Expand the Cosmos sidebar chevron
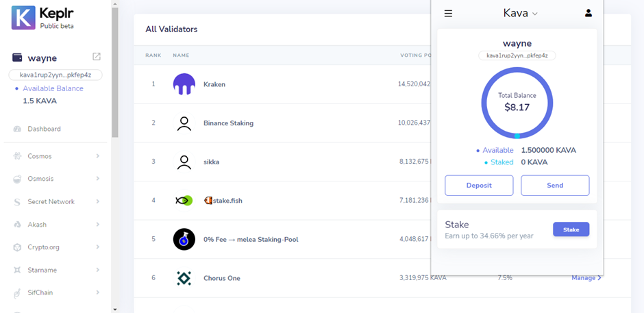644x313 pixels. [x=98, y=156]
